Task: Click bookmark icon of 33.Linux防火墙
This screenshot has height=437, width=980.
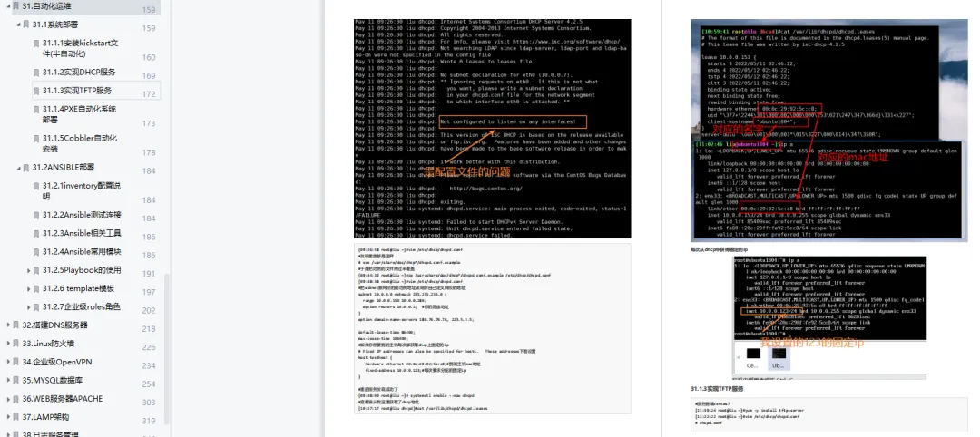Action: point(15,344)
